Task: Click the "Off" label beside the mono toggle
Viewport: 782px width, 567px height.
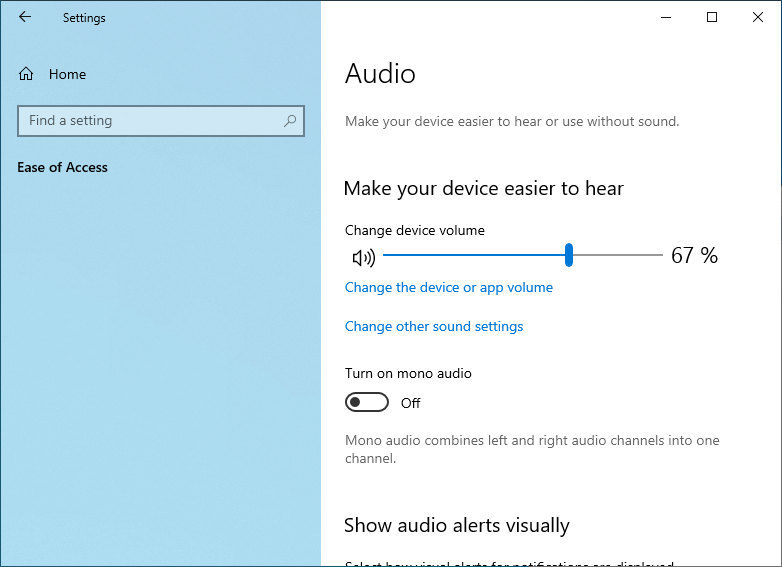Action: 410,403
